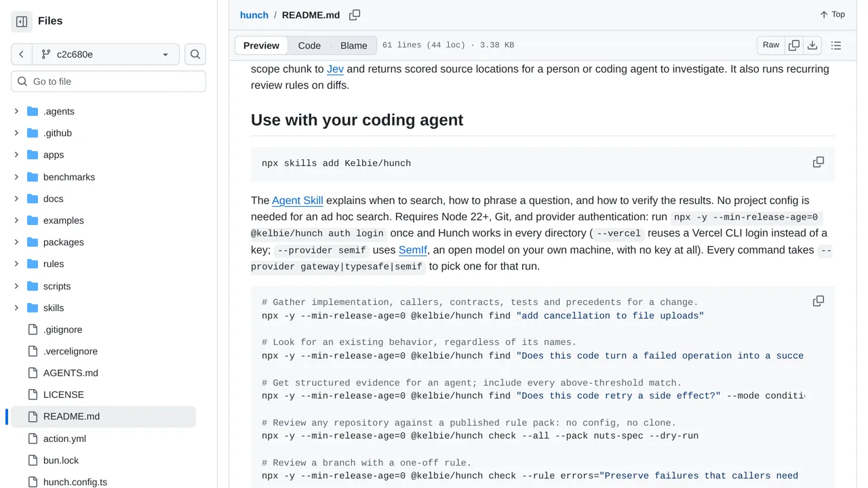This screenshot has width=868, height=488.
Task: Open the rules folder
Action: click(54, 264)
